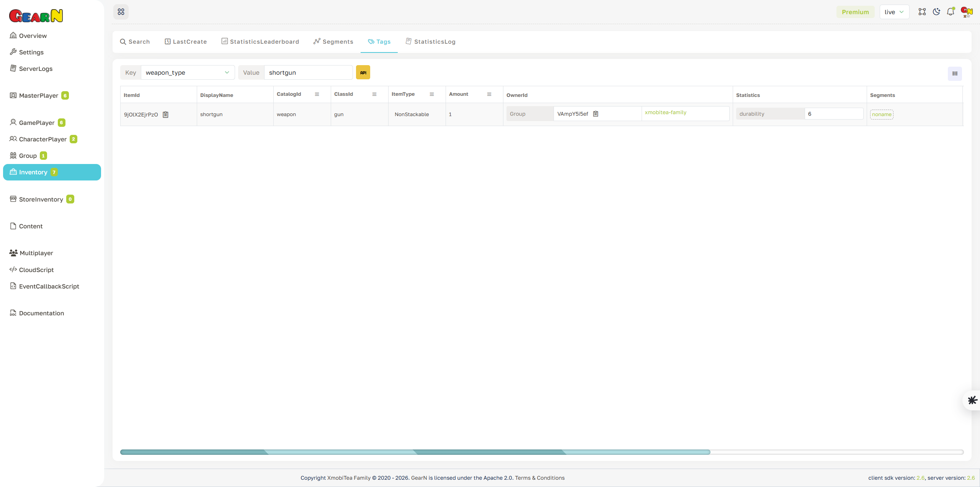This screenshot has width=980, height=487.
Task: Open the app grid launcher icon
Action: pyautogui.click(x=121, y=11)
